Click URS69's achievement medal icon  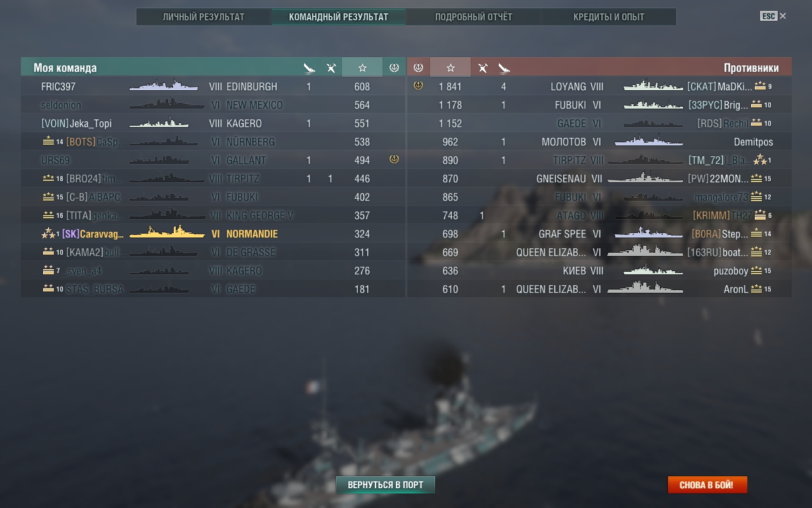[394, 159]
